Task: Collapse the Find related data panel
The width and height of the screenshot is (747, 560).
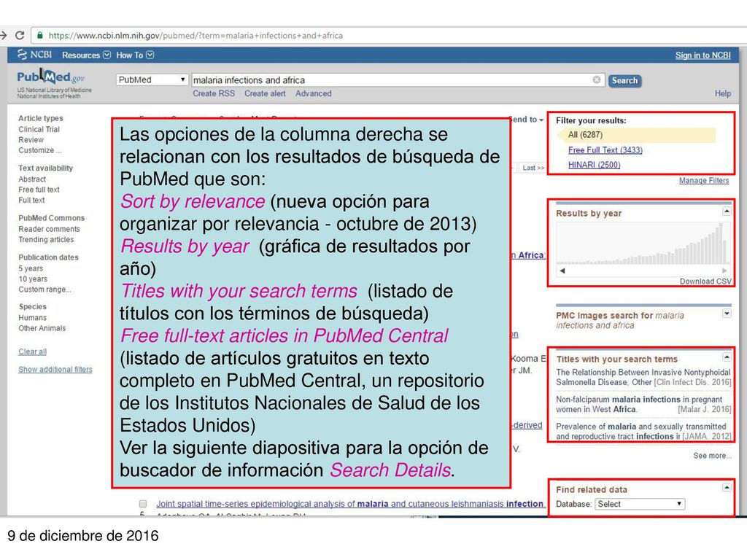Action: pyautogui.click(x=727, y=488)
